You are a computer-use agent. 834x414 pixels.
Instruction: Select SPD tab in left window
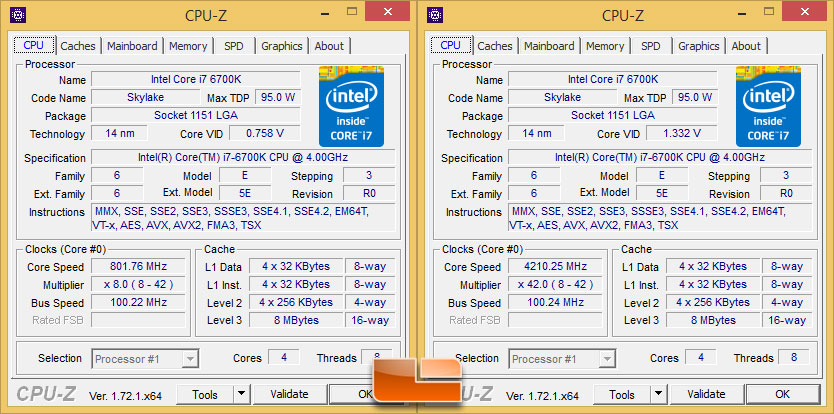pos(233,46)
